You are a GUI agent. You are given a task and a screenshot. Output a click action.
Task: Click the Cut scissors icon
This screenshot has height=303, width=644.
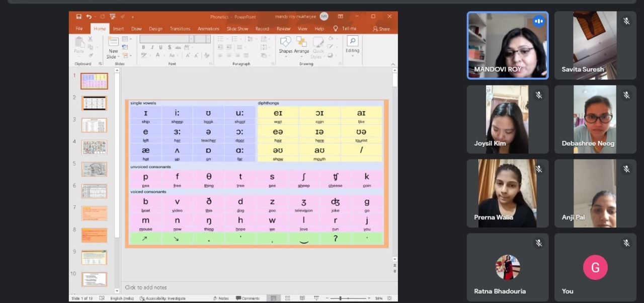pyautogui.click(x=91, y=39)
